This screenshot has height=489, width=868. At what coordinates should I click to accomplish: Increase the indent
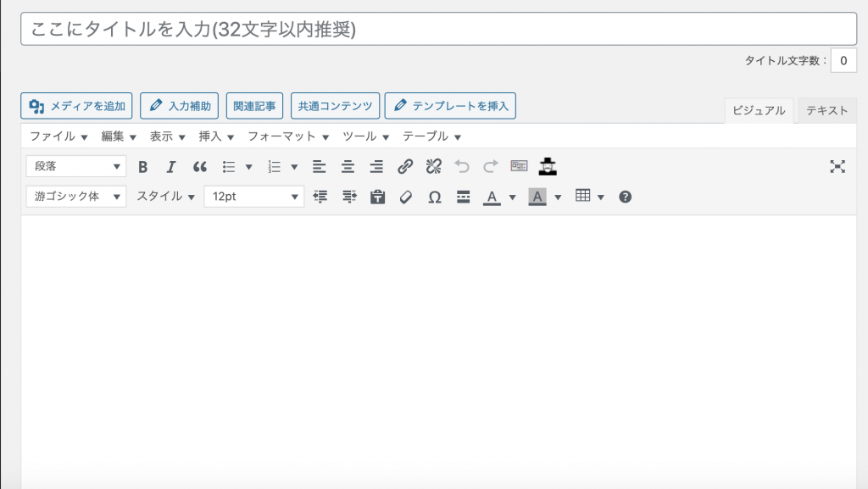[349, 197]
